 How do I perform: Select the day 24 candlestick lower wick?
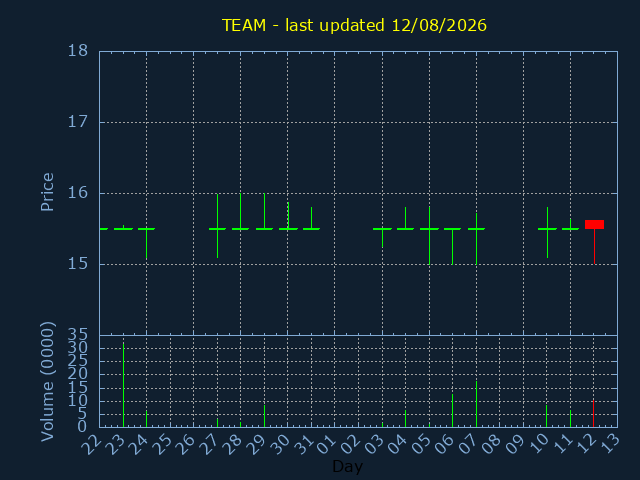[x=147, y=244]
